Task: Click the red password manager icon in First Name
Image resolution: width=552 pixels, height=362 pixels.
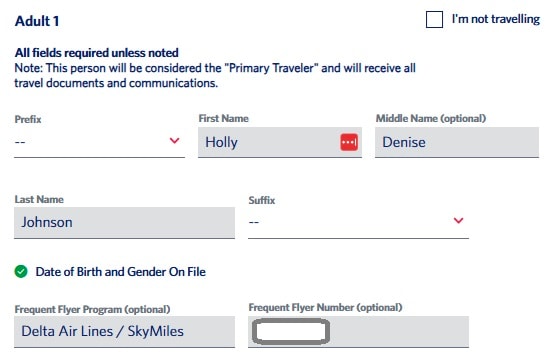Action: point(349,142)
